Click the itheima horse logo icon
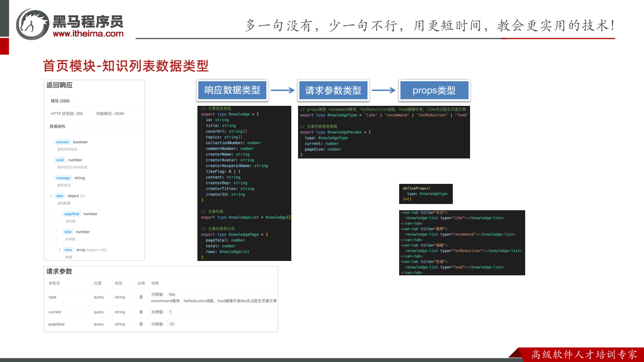 point(33,24)
